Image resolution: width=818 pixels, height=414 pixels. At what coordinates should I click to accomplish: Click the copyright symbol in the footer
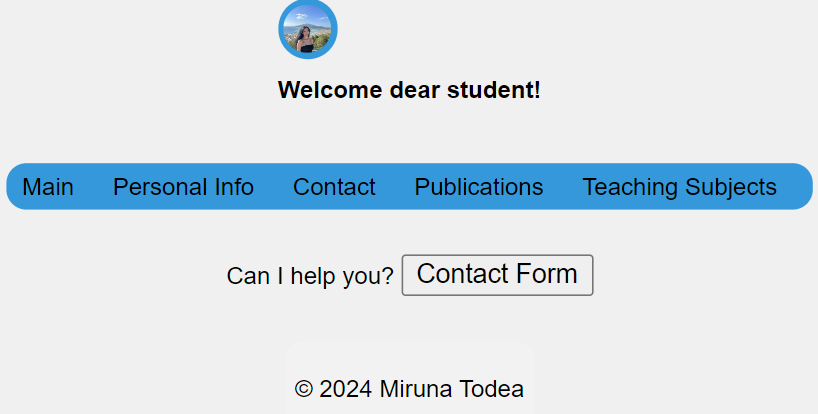pos(304,389)
